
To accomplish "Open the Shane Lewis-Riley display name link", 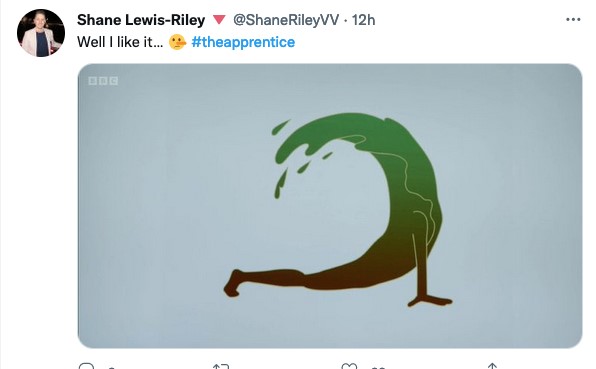I will pos(141,20).
